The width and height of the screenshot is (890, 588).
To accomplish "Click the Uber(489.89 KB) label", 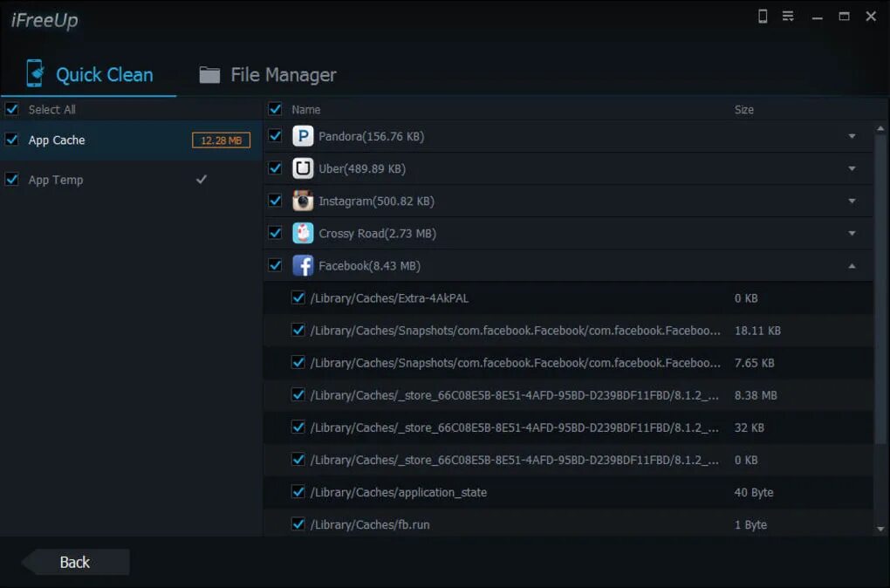I will [x=362, y=168].
